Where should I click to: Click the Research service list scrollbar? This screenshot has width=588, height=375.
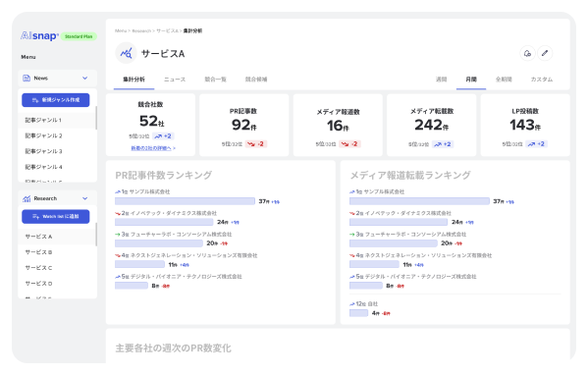(96, 235)
